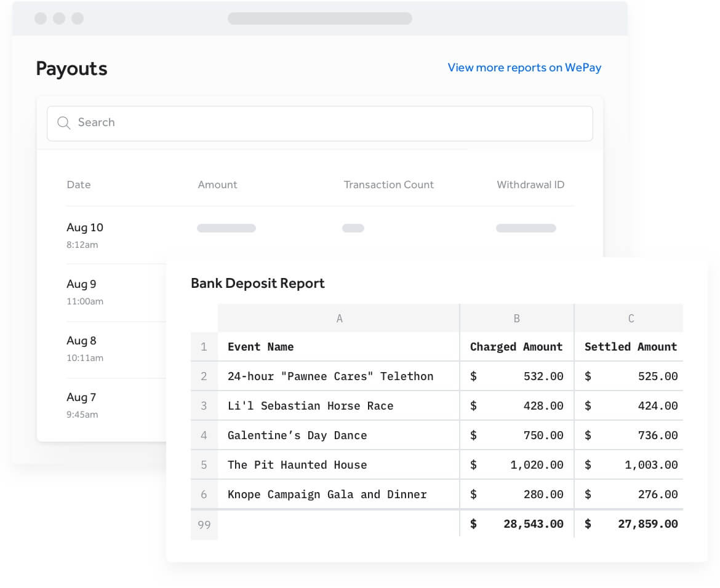The image size is (720, 588).
Task: Click the search magnifier icon
Action: click(63, 123)
